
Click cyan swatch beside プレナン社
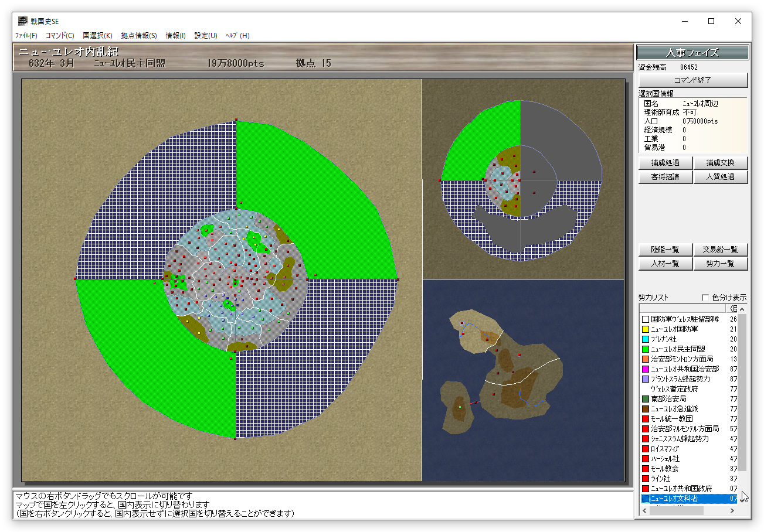point(646,339)
